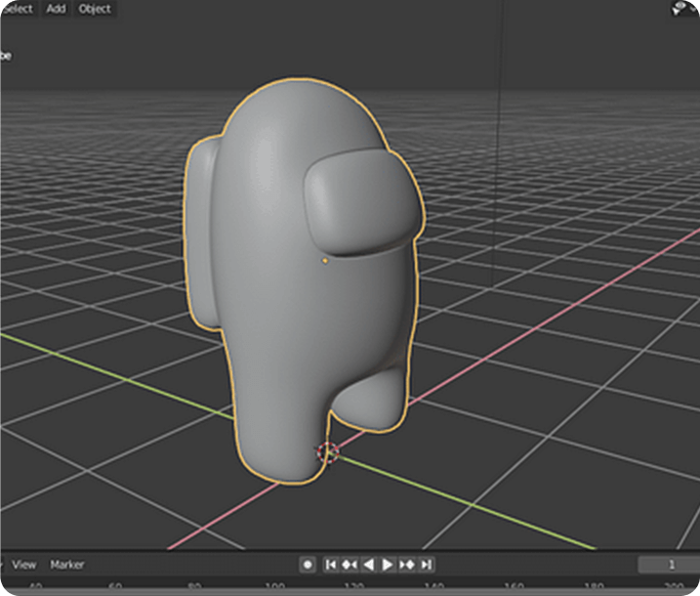Screen dimensions: 700x596
Task: Jump to the first frame
Action: [x=331, y=565]
